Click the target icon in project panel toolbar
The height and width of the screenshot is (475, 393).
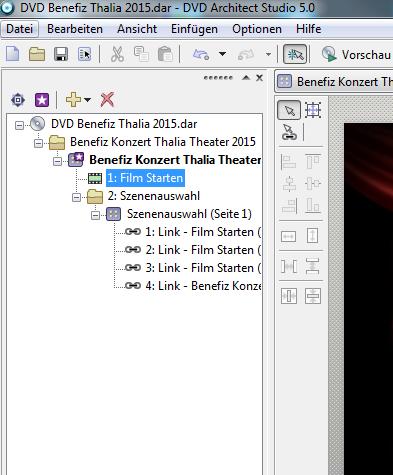(x=18, y=100)
